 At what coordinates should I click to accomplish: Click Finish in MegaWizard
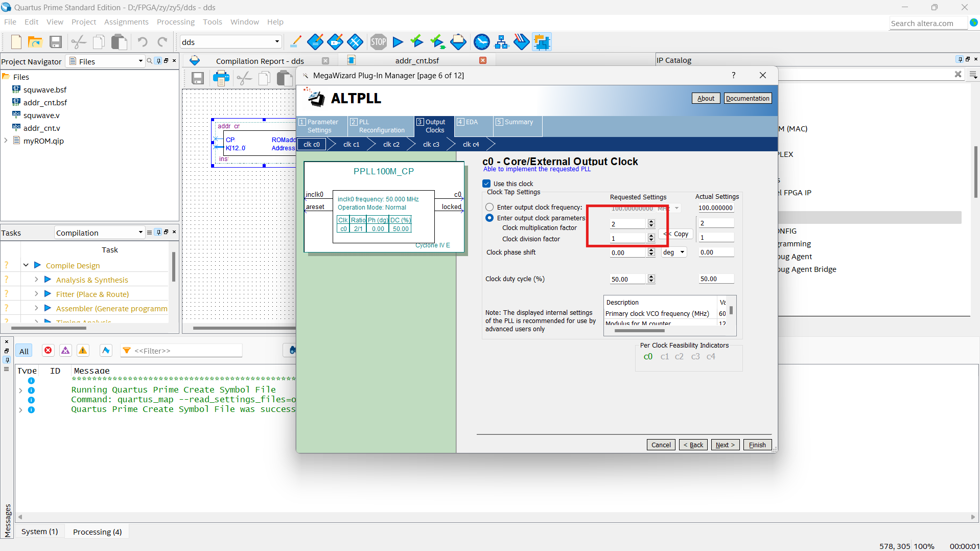[757, 445]
